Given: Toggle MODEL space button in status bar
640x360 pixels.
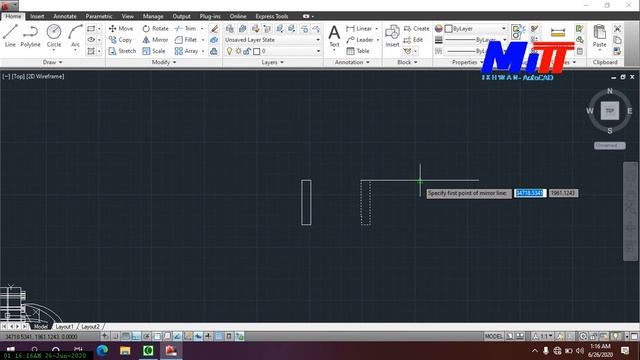Looking at the screenshot, I should pyautogui.click(x=493, y=336).
